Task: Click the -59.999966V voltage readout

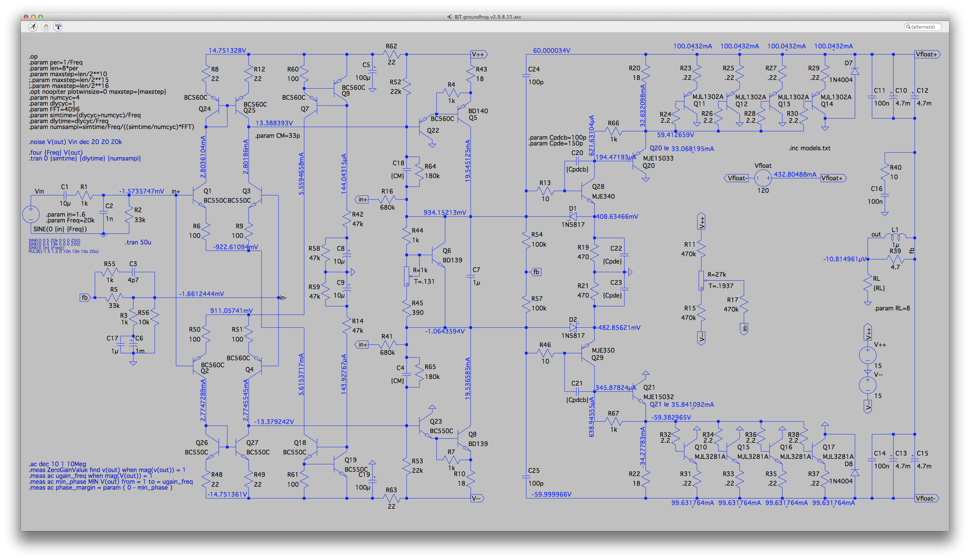Action: tap(552, 494)
